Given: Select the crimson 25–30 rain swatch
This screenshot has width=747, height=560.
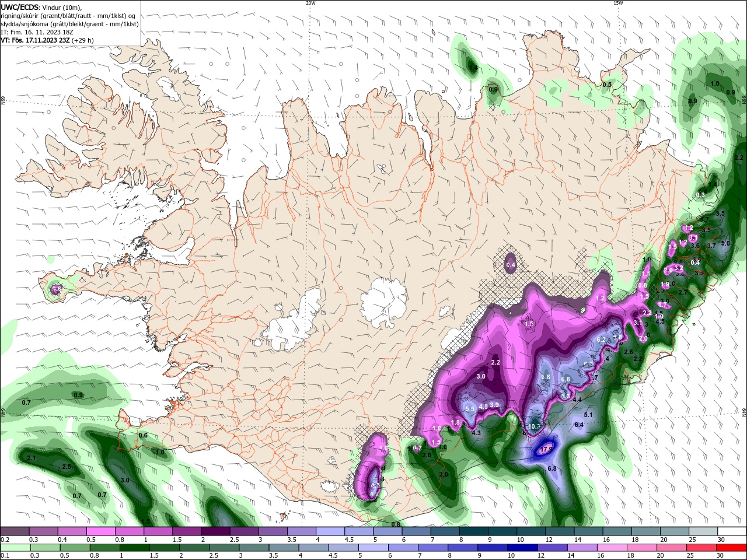Looking at the screenshot, I should 701,548.
